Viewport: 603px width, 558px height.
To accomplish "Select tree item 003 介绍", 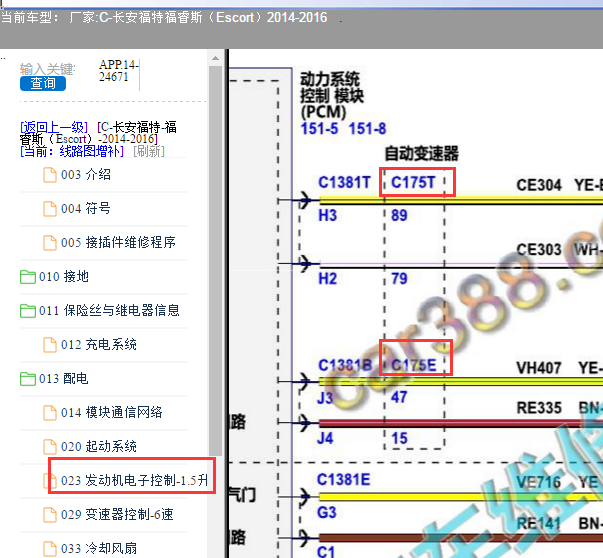I will click(x=86, y=175).
